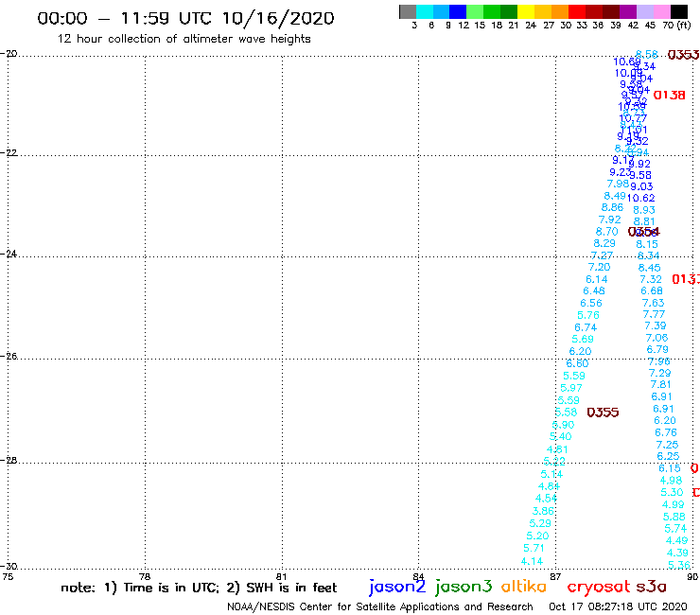
Task: Click the wave height value '5.71'
Action: click(534, 548)
